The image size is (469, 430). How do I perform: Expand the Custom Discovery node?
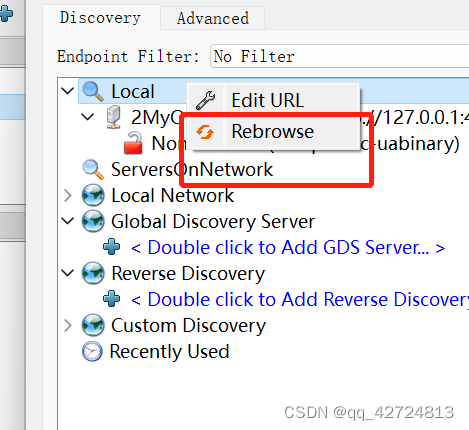(68, 326)
